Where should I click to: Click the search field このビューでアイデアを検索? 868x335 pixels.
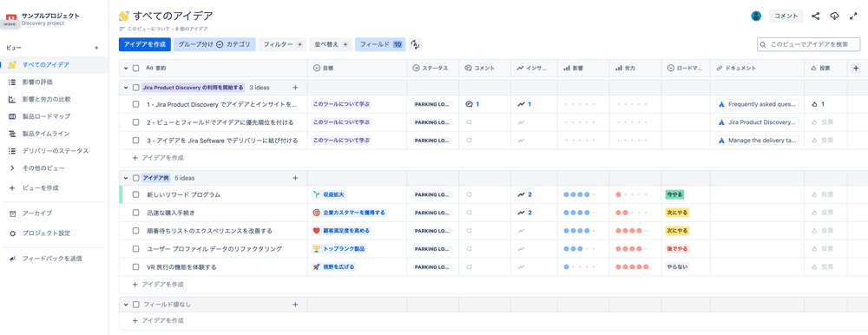pos(809,44)
